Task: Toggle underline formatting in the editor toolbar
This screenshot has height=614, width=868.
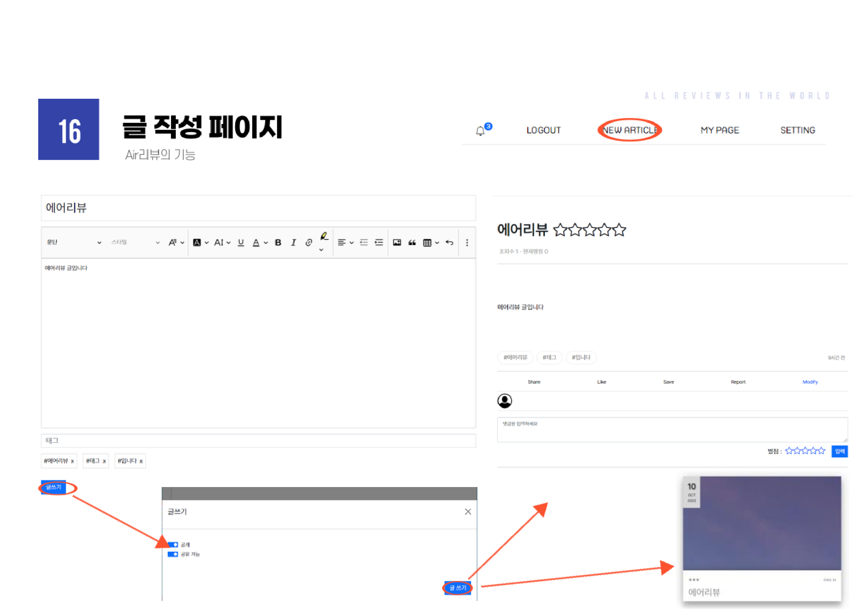Action: point(241,243)
